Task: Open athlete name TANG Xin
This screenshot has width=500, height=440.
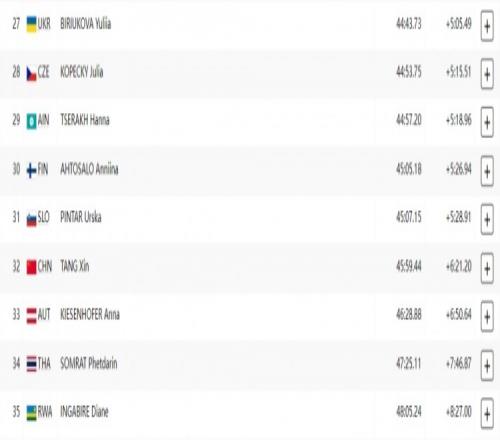Action: click(75, 266)
